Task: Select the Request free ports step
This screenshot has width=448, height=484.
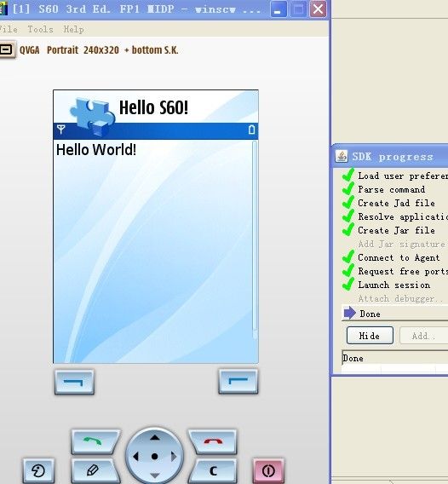Action: pos(403,271)
